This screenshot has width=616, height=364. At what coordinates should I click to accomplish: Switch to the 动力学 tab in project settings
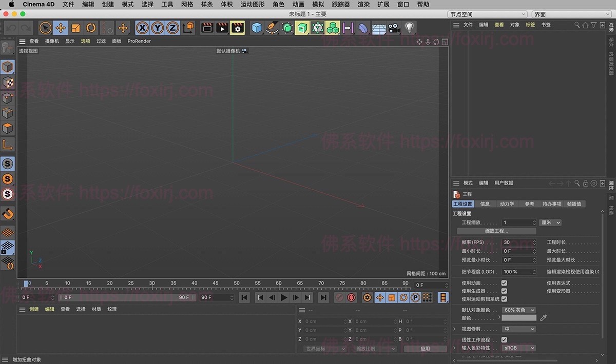point(507,204)
